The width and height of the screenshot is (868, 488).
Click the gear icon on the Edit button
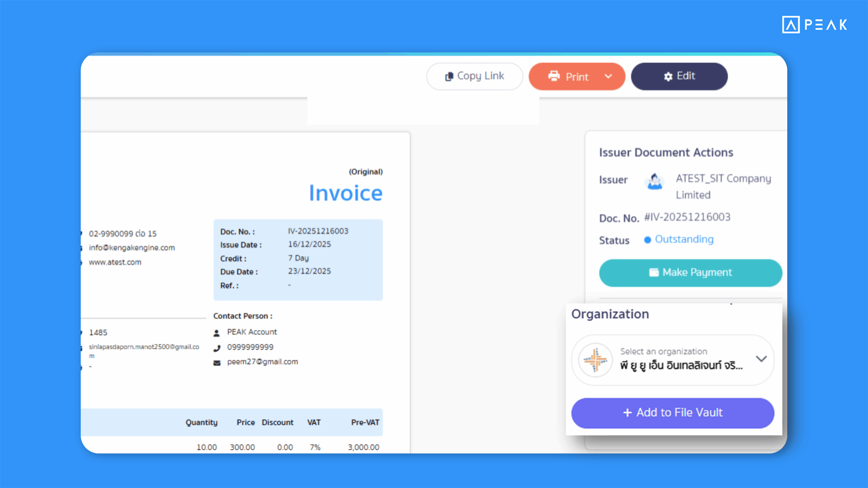coord(668,76)
